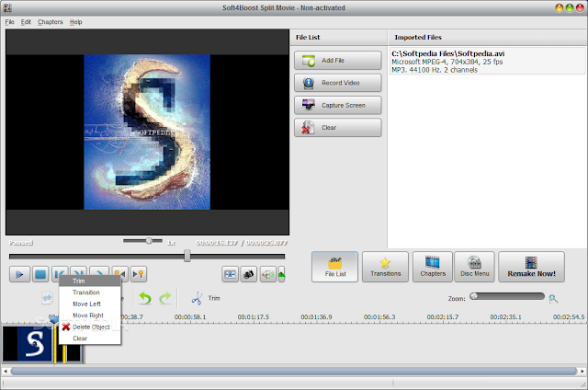
Task: Choose Move Left in context menu
Action: 90,304
